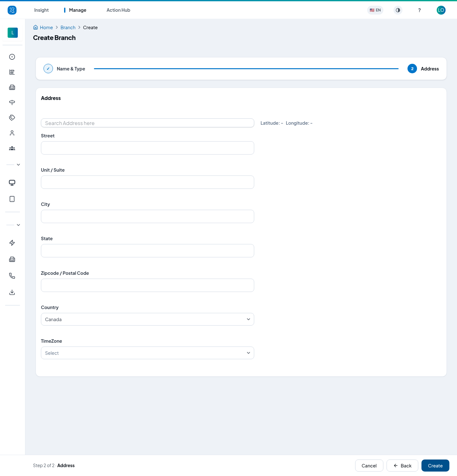This screenshot has height=476, width=457.
Task: Click the 'Latitude: -' text
Action: tap(272, 123)
